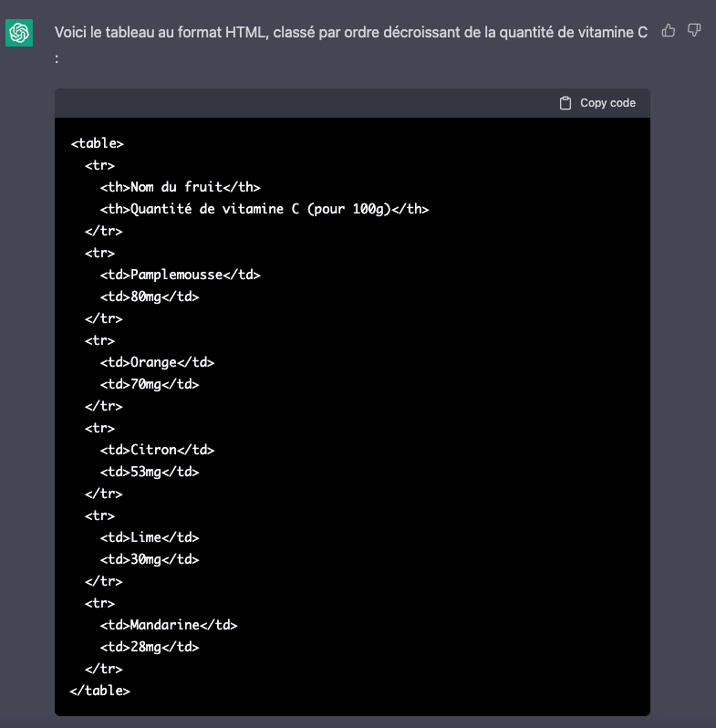Click the Lime cell line
This screenshot has height=728, width=716.
tap(150, 537)
